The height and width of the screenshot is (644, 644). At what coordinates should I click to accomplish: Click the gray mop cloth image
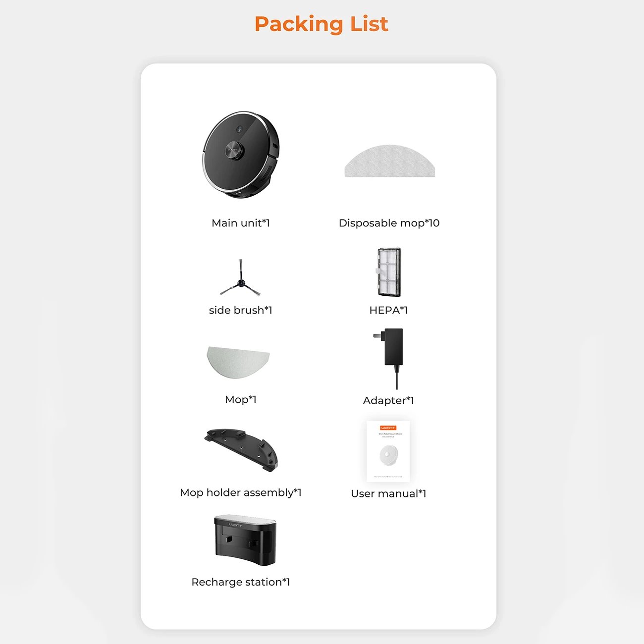pyautogui.click(x=238, y=362)
